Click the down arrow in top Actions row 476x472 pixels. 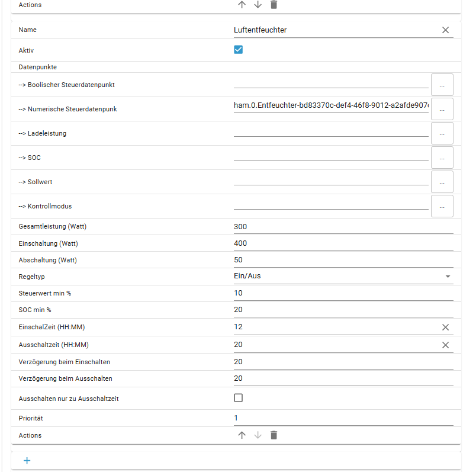258,5
